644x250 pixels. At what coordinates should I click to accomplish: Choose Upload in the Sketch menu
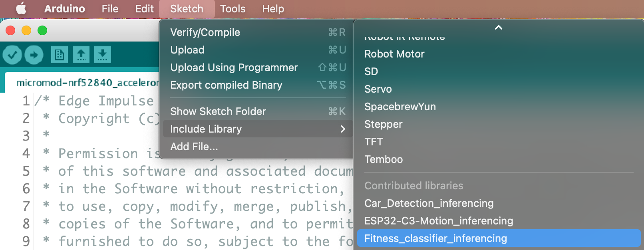point(257,50)
